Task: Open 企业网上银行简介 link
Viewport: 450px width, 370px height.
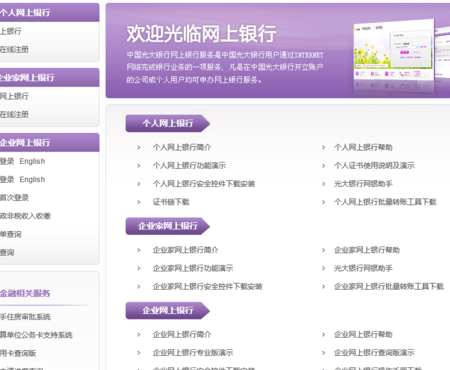Action: 182,334
